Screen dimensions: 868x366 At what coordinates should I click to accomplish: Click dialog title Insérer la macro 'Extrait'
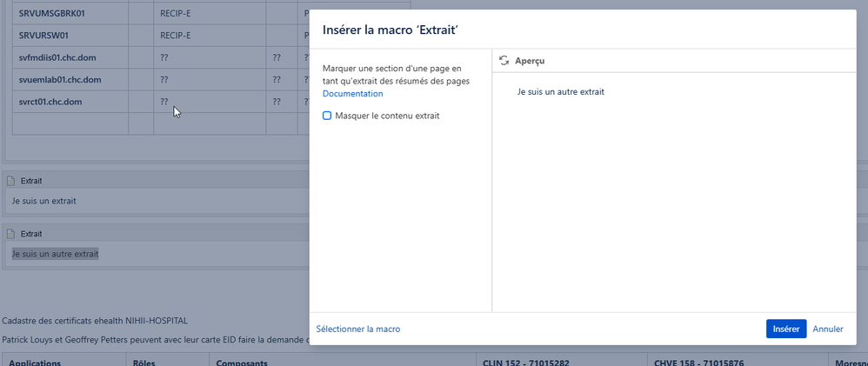(391, 30)
